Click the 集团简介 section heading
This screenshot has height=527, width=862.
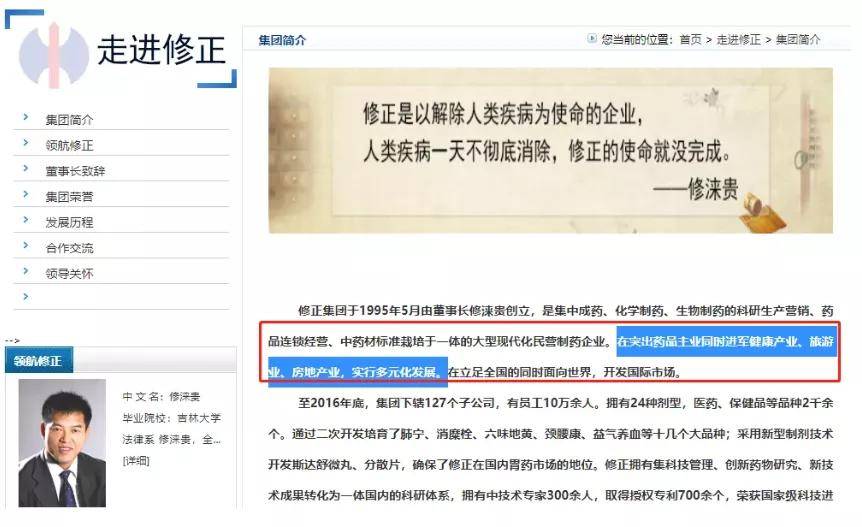pos(282,40)
